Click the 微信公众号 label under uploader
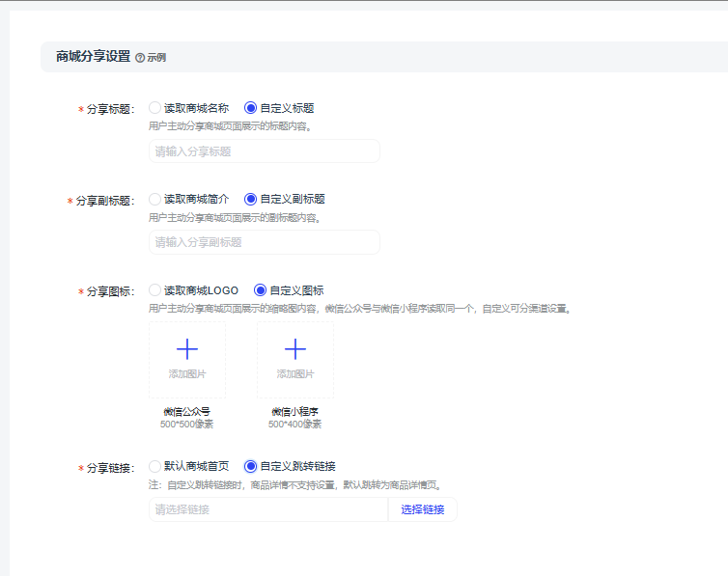 [187, 411]
